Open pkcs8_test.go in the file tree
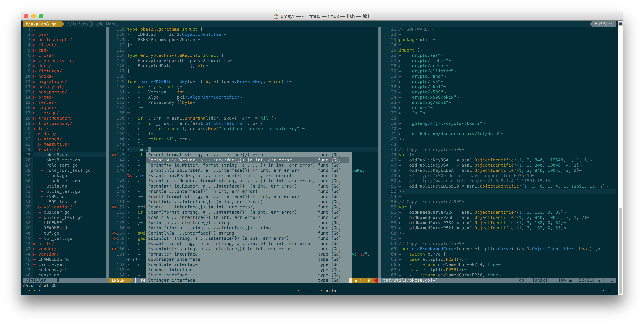644x325 pixels. [63, 160]
